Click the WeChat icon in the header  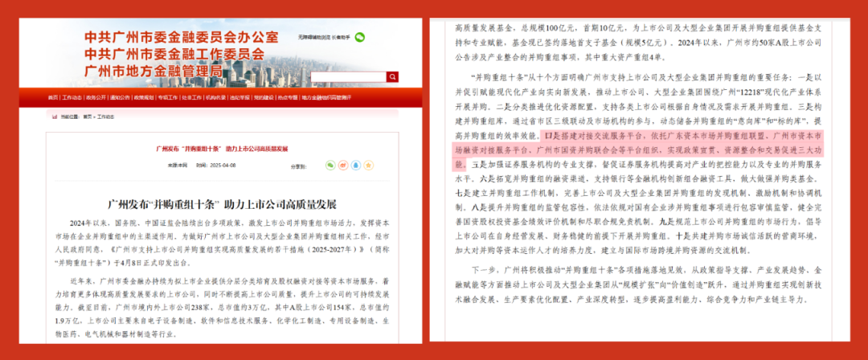coord(360,37)
